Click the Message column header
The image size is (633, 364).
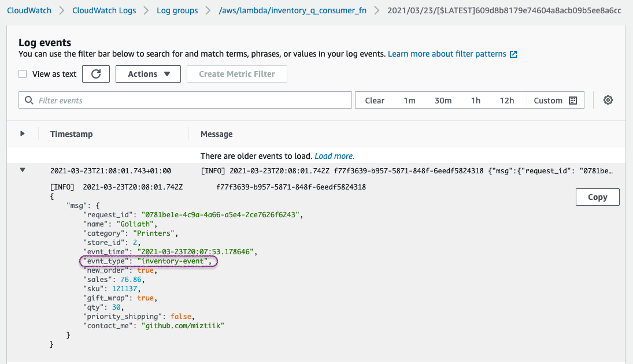216,134
